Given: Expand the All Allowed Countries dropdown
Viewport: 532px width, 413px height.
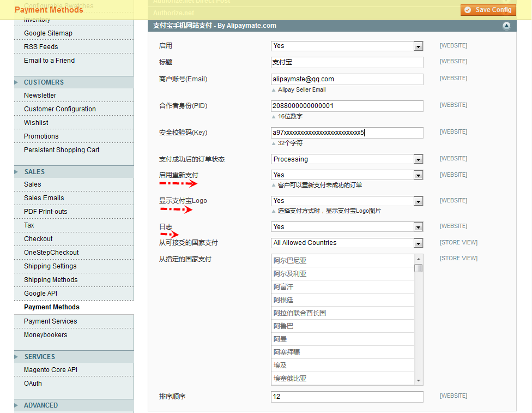Looking at the screenshot, I should coord(347,243).
